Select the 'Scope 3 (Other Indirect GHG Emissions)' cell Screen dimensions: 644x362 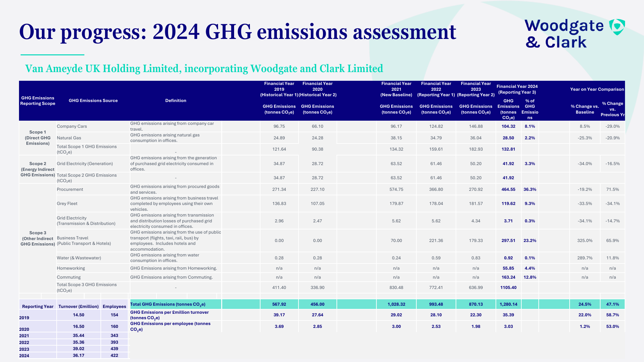(38, 238)
